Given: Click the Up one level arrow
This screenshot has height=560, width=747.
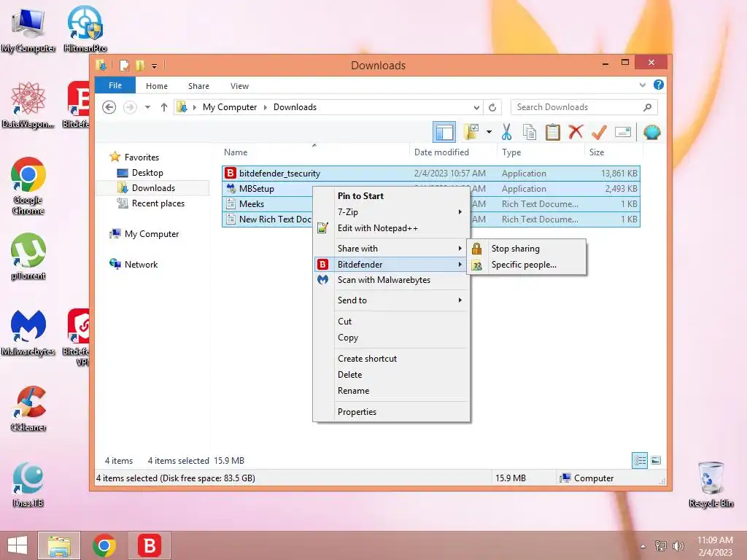Looking at the screenshot, I should pos(164,107).
